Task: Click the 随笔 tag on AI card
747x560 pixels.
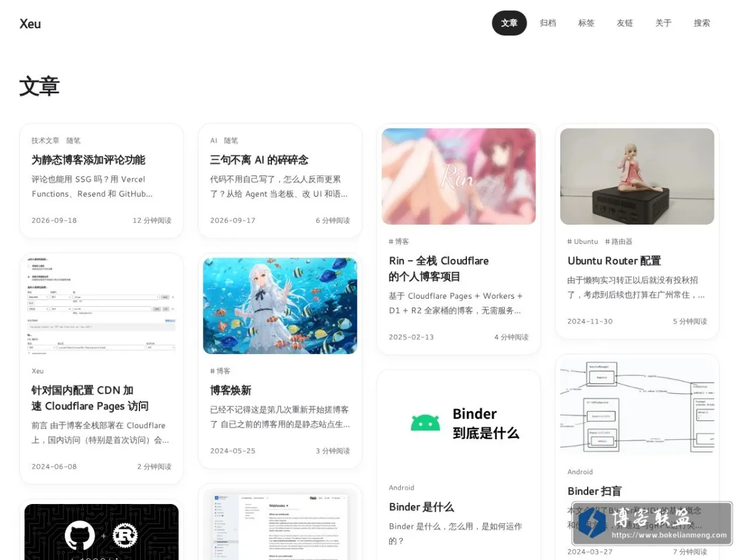Action: point(231,141)
